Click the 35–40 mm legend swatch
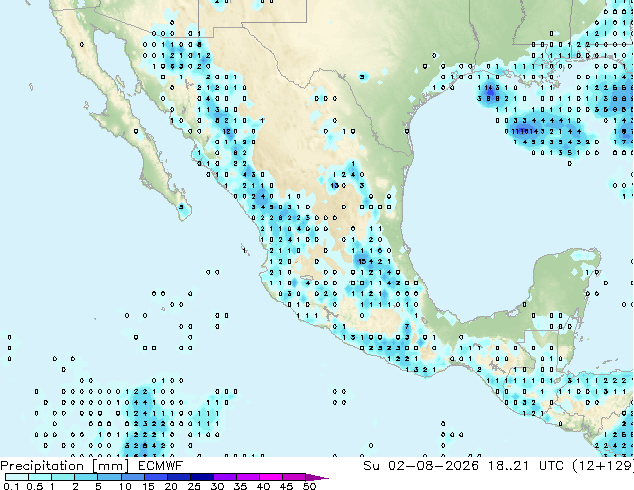634x490 pixels. tap(247, 477)
